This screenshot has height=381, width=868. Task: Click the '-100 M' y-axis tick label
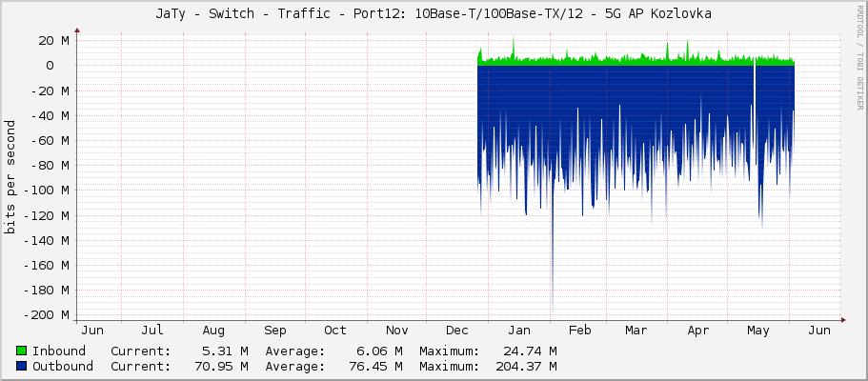tap(47, 190)
